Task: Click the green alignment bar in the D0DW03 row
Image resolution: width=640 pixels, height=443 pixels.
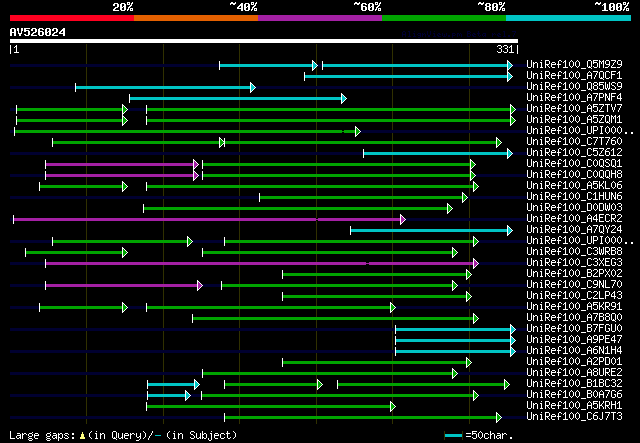Action: click(x=298, y=209)
